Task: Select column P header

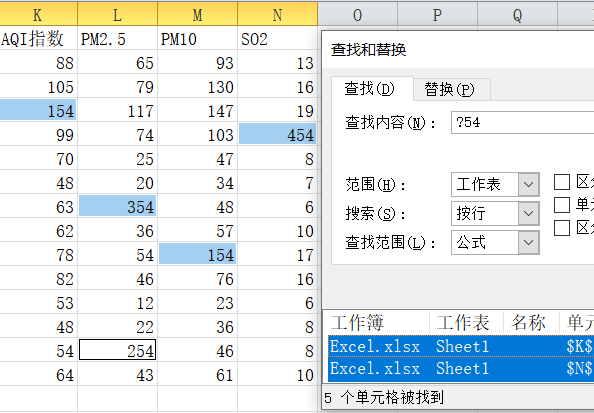Action: [438, 14]
